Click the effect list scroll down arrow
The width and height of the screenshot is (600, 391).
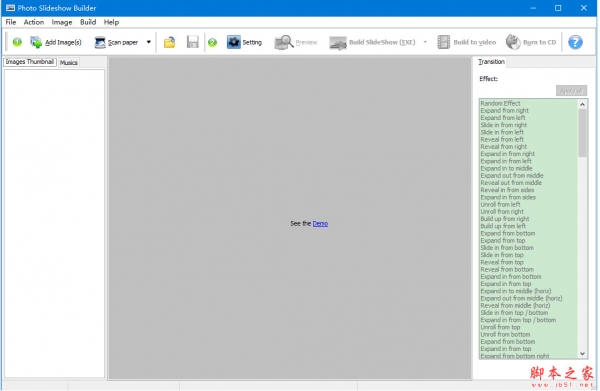[582, 354]
